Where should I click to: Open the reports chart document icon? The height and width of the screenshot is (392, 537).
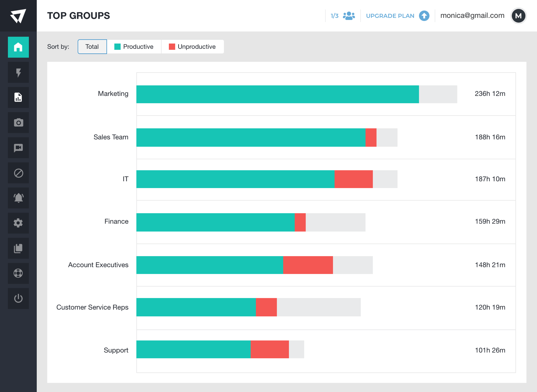[18, 98]
